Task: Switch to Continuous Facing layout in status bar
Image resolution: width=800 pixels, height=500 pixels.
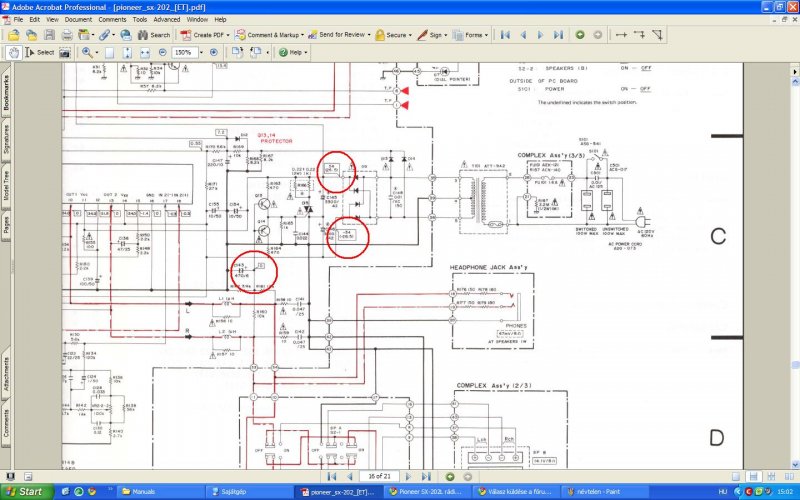Action: [771, 477]
